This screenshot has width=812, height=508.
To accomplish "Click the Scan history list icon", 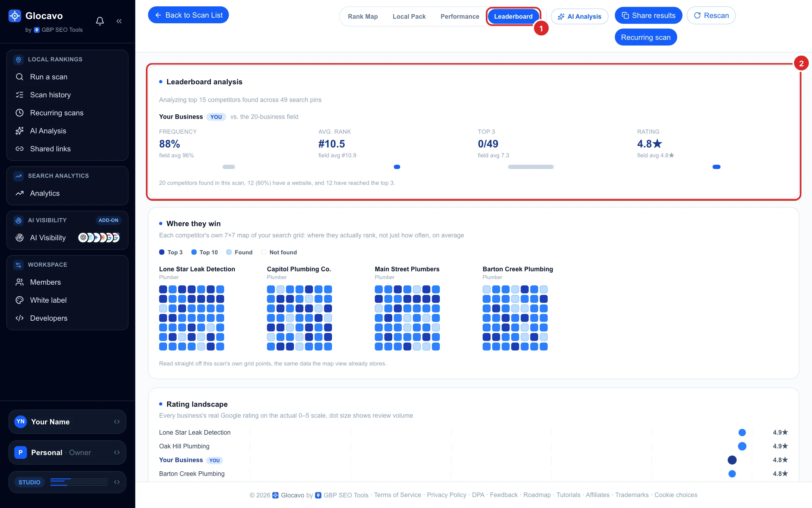I will click(x=20, y=95).
